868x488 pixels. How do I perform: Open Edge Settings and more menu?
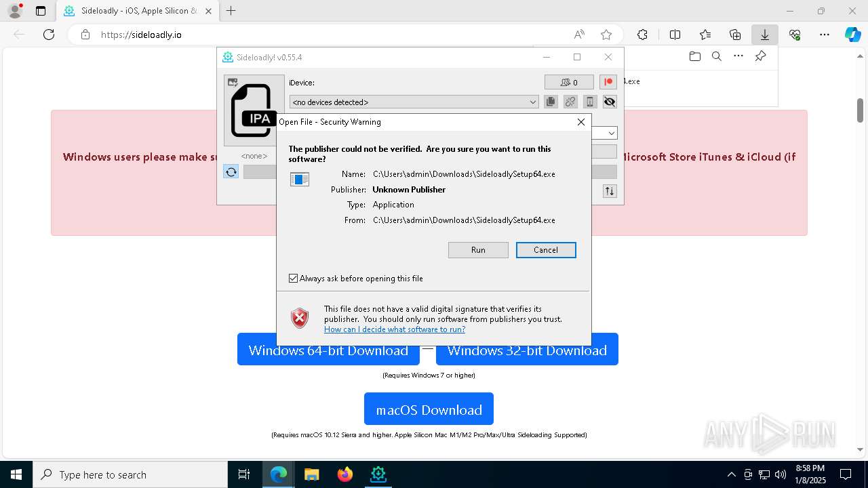(825, 35)
